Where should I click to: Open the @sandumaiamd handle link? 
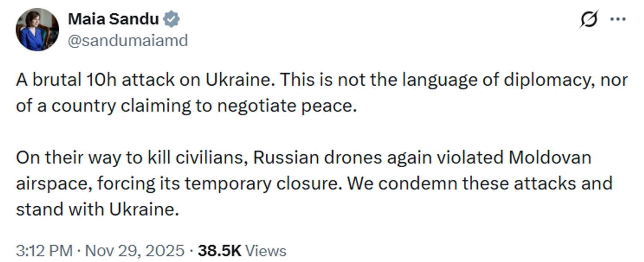click(128, 41)
